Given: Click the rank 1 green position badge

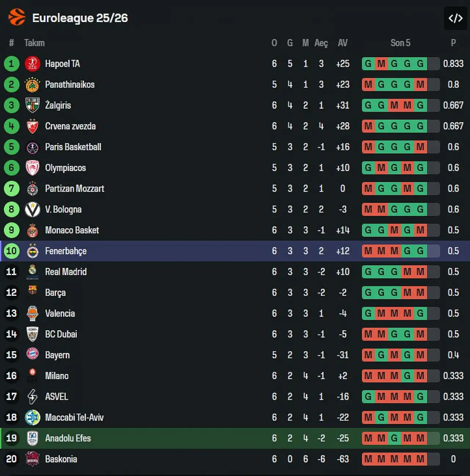Looking at the screenshot, I should click(x=11, y=64).
